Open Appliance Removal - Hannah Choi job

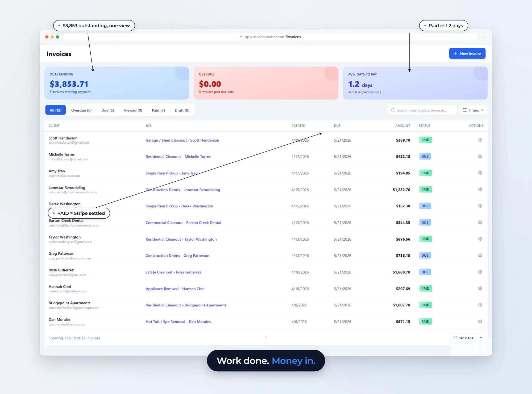[175, 289]
